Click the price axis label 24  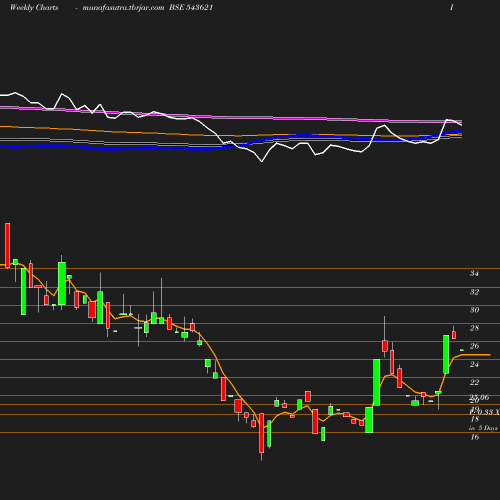tap(474, 364)
